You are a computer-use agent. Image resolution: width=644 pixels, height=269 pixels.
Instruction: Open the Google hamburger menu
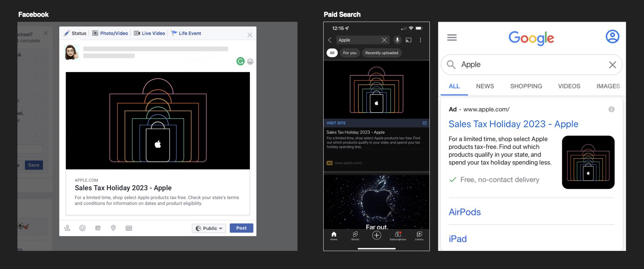(452, 38)
